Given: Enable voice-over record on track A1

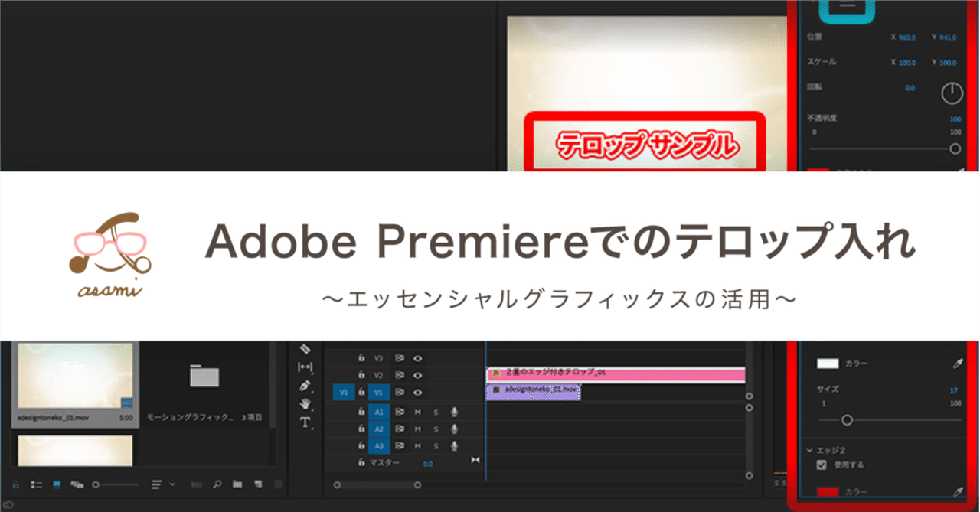Looking at the screenshot, I should pos(455,412).
